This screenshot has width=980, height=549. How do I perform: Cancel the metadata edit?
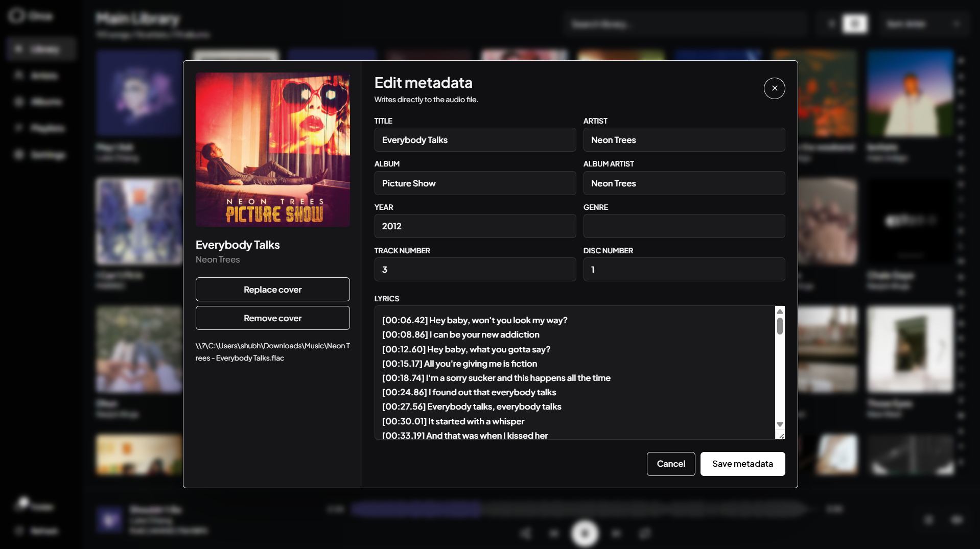tap(670, 464)
